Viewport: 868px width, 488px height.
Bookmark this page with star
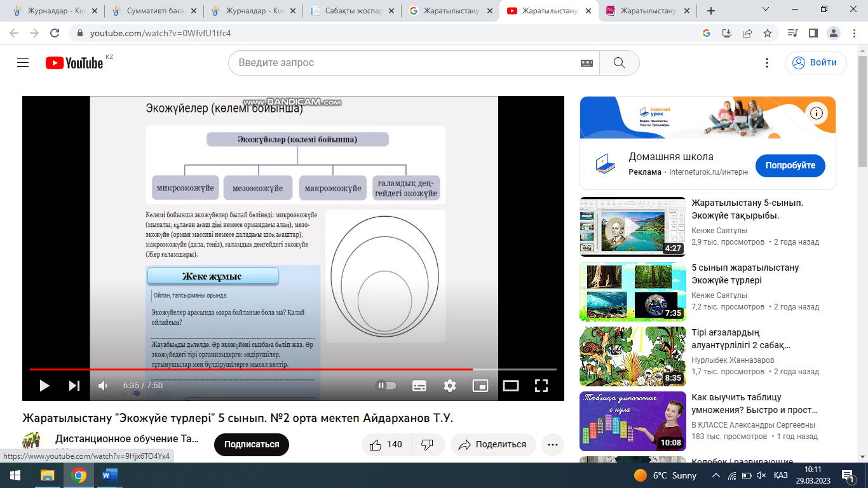tap(768, 33)
